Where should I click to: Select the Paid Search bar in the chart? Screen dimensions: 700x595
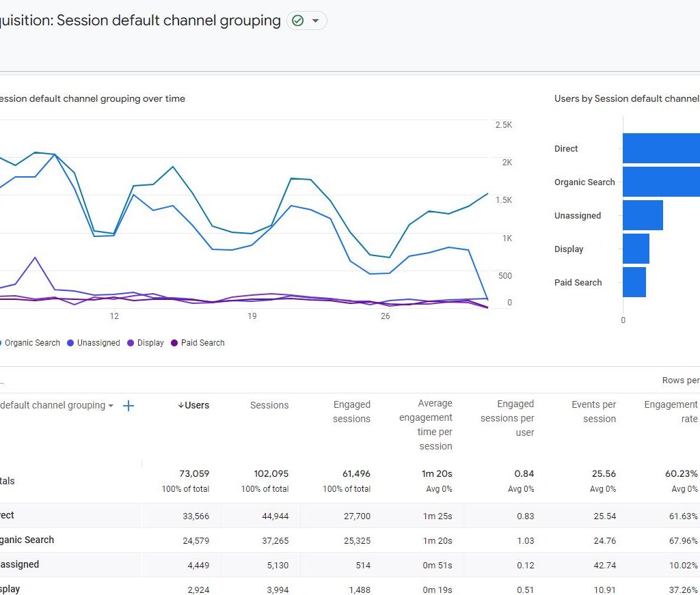[x=634, y=282]
